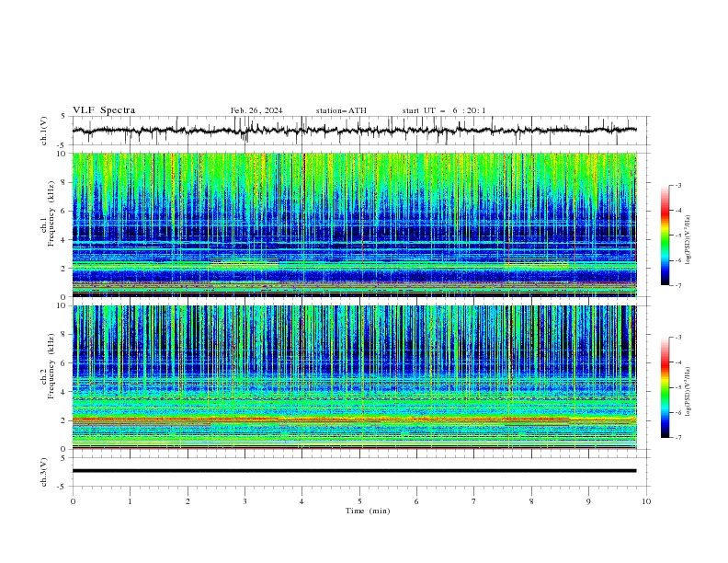Click the lower ch.2 PSD color bar
Screen dimensions: 728x563
tap(665, 387)
